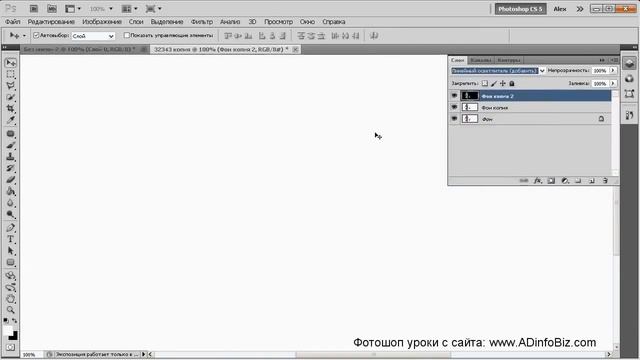Open the opacity slider arrow
Screen dimensions: 640x360
click(x=613, y=71)
